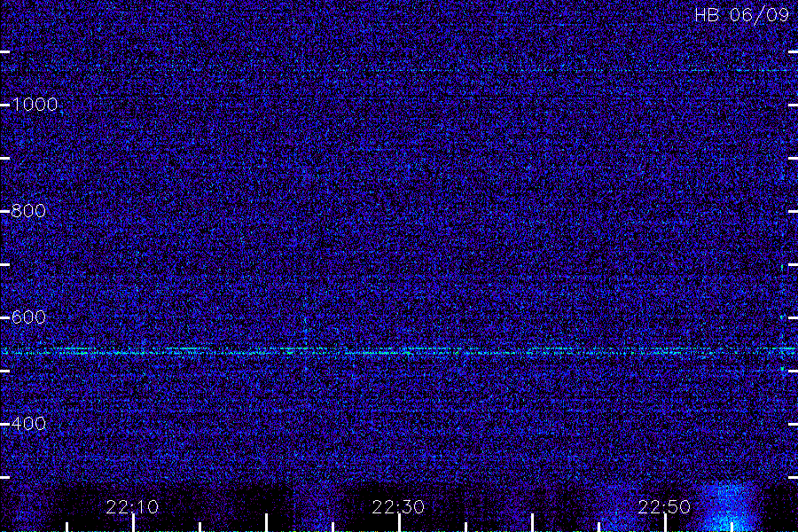This screenshot has width=798, height=532.
Task: Click the 22:10 time axis label
Action: pyautogui.click(x=132, y=507)
